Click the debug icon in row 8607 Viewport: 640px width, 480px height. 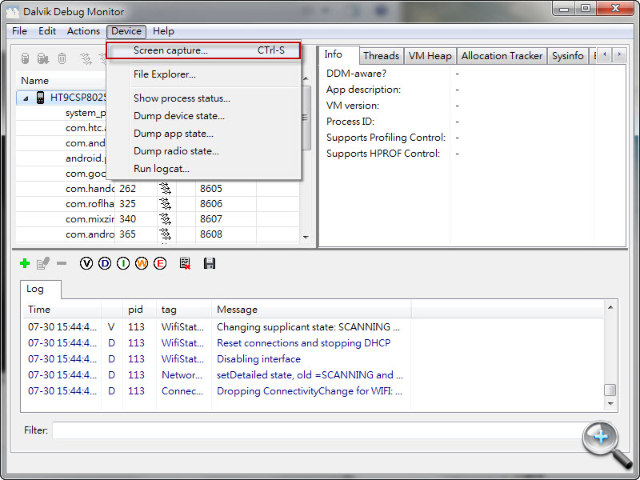[x=165, y=219]
